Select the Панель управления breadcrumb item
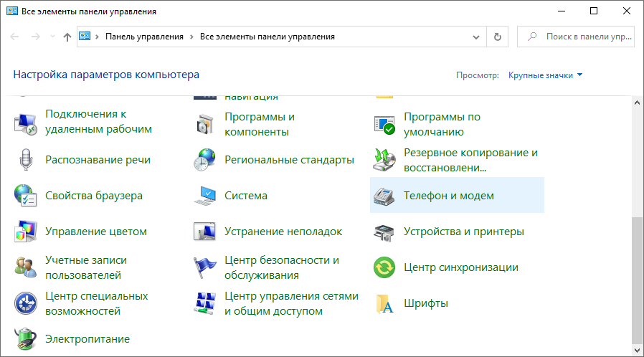 (x=144, y=37)
